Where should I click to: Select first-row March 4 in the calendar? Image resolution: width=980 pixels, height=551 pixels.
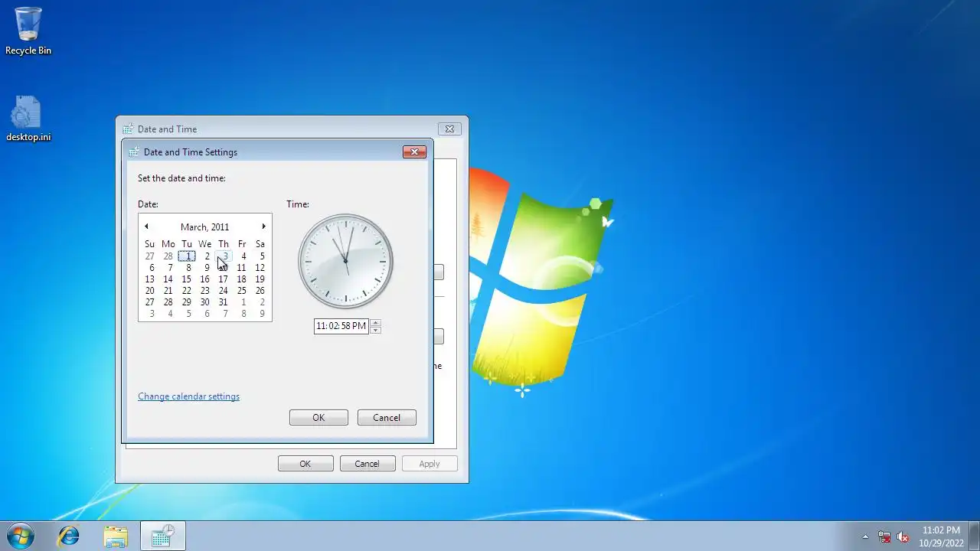[242, 256]
